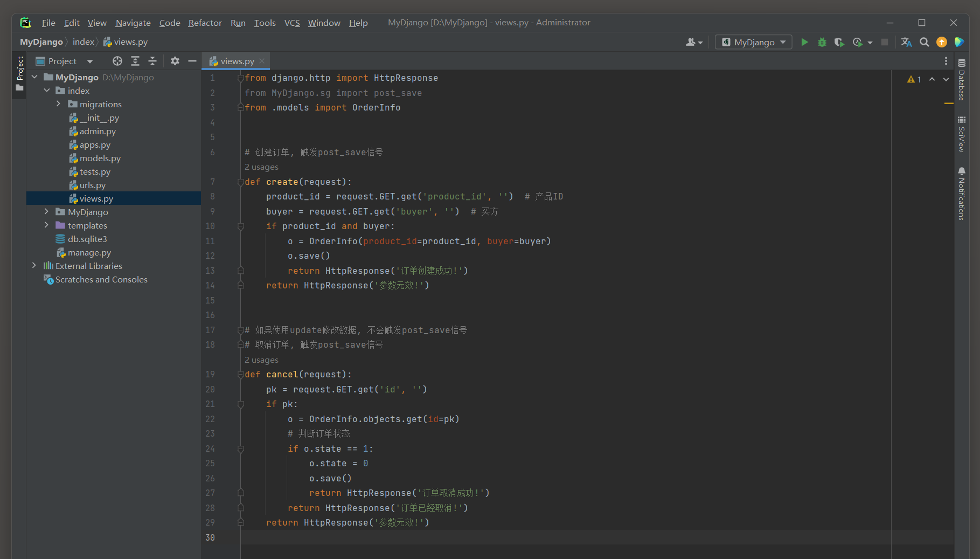
Task: Open the translation plugin icon
Action: (x=907, y=42)
